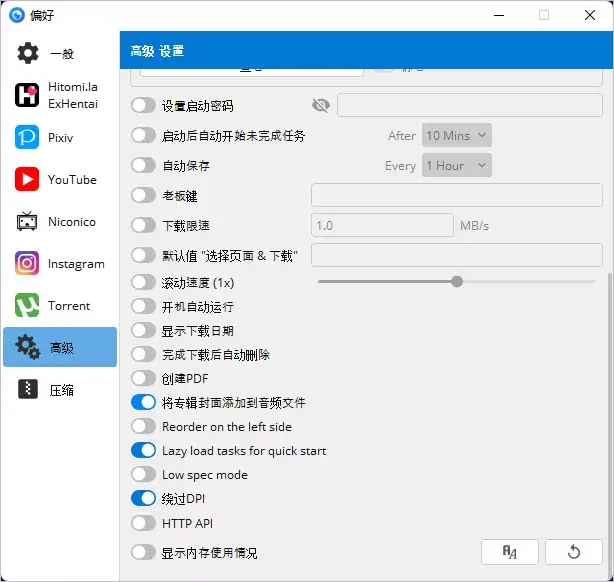614x582 pixels.
Task: Enable the Low spec mode switch
Action: point(144,474)
